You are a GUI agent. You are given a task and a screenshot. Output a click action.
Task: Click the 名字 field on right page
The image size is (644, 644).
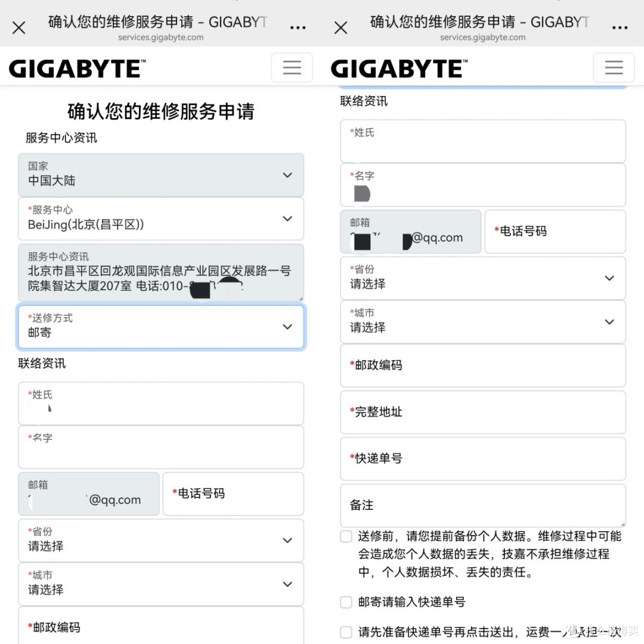click(x=483, y=185)
